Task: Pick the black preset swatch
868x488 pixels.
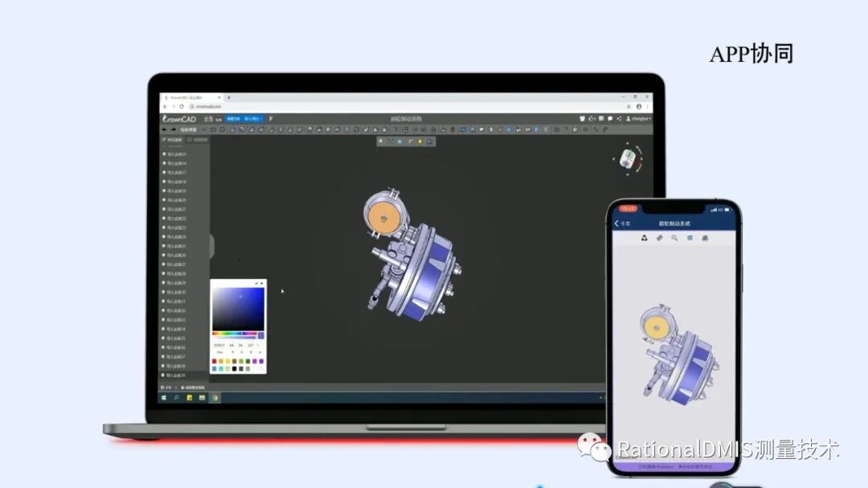Action: pos(234,368)
